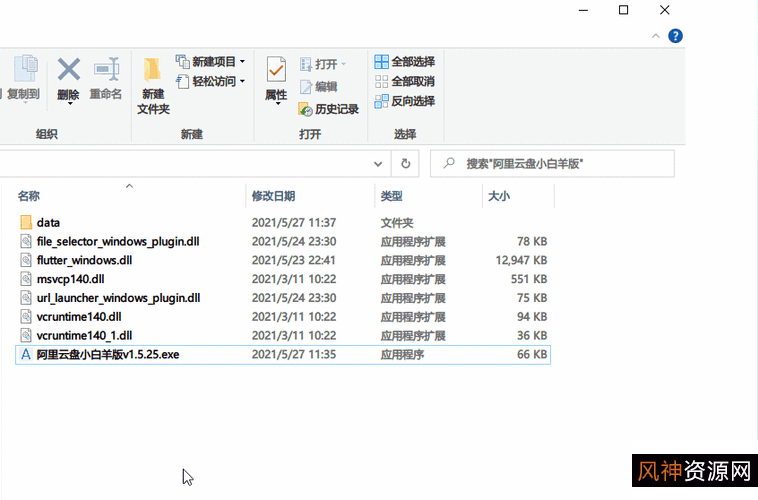Screen dimensions: 758x500
Task: Click the Edit (编辑) ribbon button
Action: (319, 87)
